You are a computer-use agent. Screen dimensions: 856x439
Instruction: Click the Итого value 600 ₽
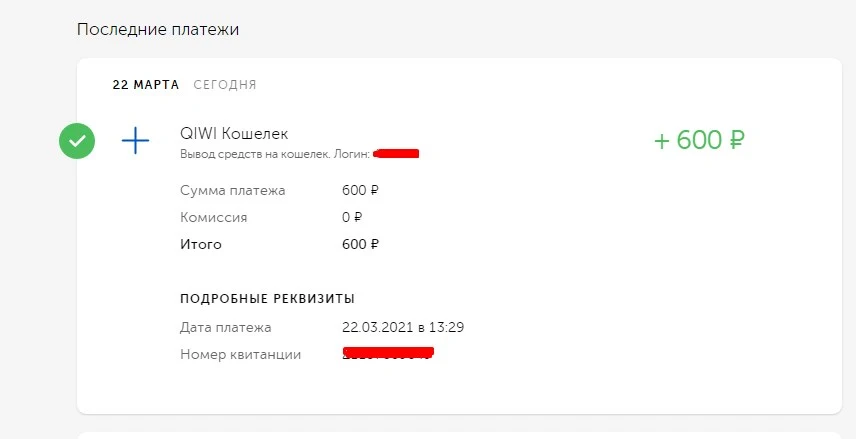(x=360, y=244)
